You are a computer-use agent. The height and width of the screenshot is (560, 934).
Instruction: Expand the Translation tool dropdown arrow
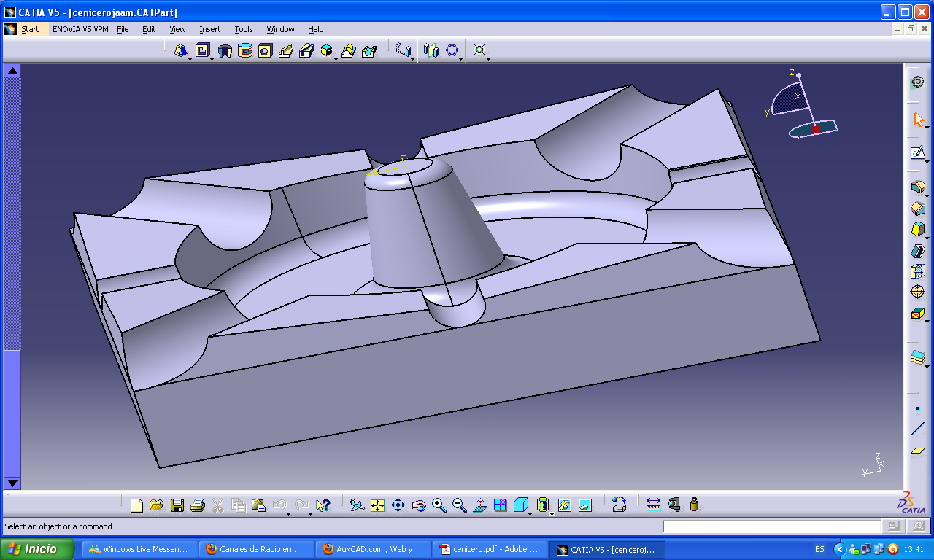coord(413,58)
